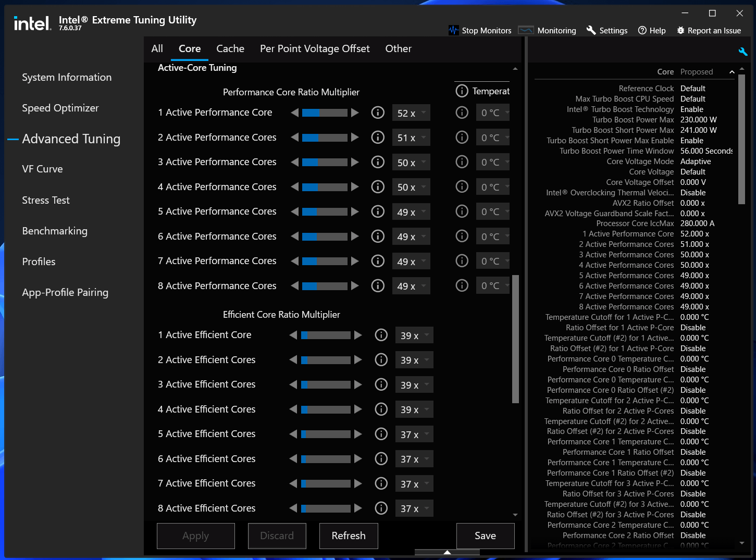Image resolution: width=756 pixels, height=560 pixels.
Task: Click info icon for 8 Active Efficient Cores
Action: click(381, 508)
